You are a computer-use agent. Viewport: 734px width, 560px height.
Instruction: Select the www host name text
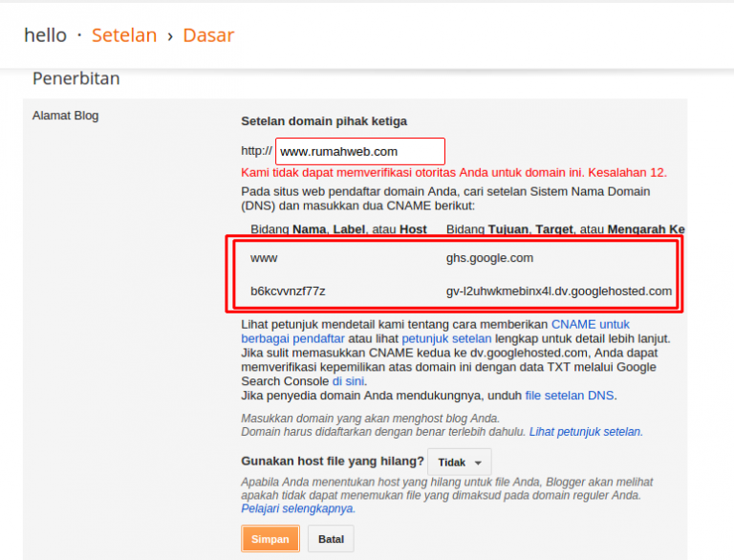pos(264,258)
